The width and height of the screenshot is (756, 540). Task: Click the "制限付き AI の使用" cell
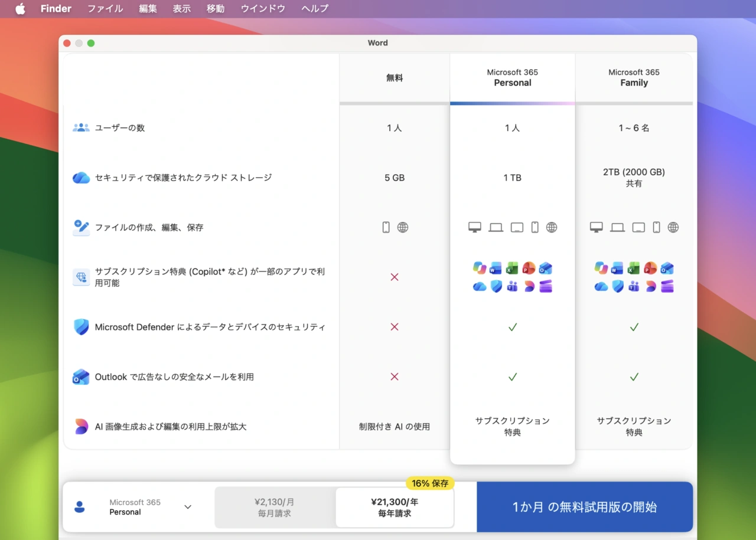(395, 427)
